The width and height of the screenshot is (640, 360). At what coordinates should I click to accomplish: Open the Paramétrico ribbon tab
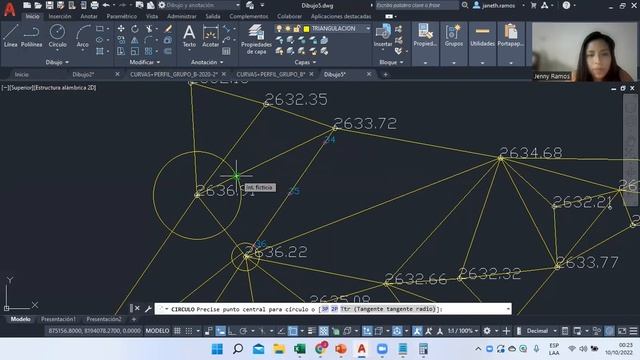coord(122,16)
